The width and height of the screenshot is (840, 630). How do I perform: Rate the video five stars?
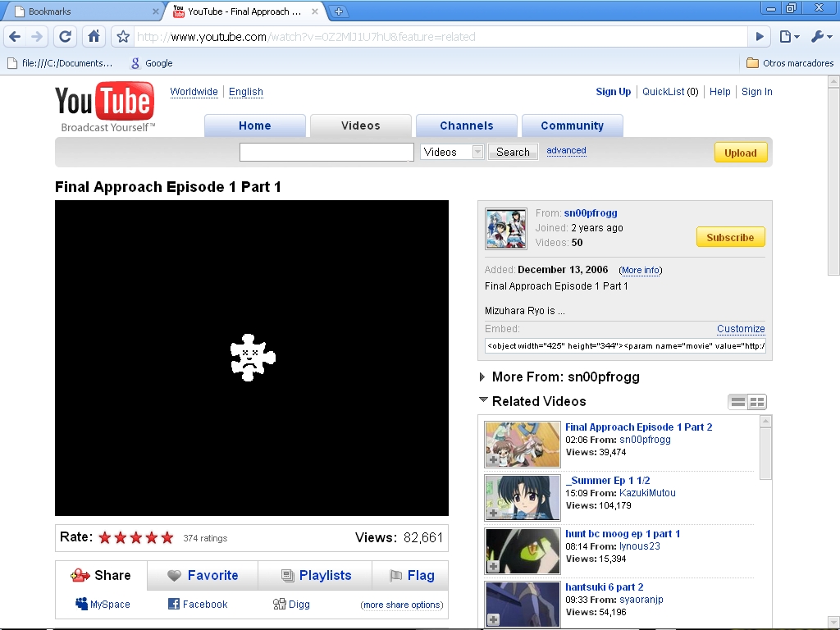pyautogui.click(x=167, y=537)
